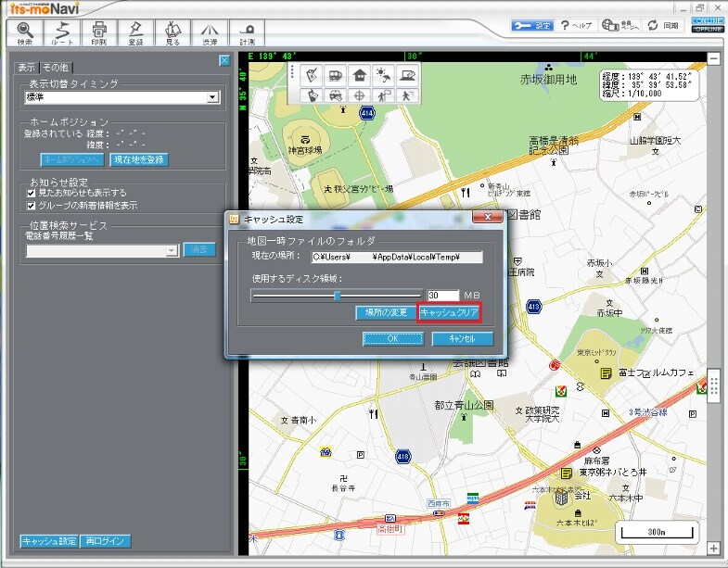This screenshot has height=568, width=728.
Task: Click the 富士フイルムカフェ memo icon on map
Action: tap(606, 372)
